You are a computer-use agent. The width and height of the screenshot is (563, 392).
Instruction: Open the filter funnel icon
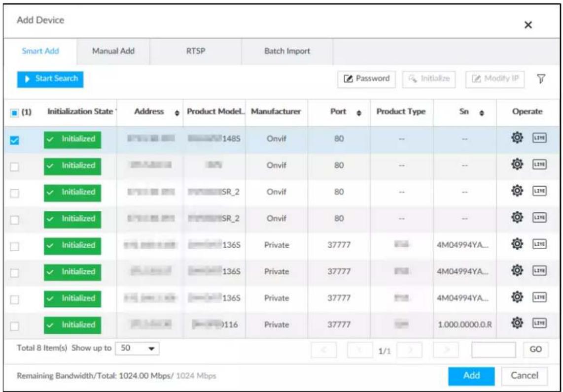pyautogui.click(x=541, y=78)
